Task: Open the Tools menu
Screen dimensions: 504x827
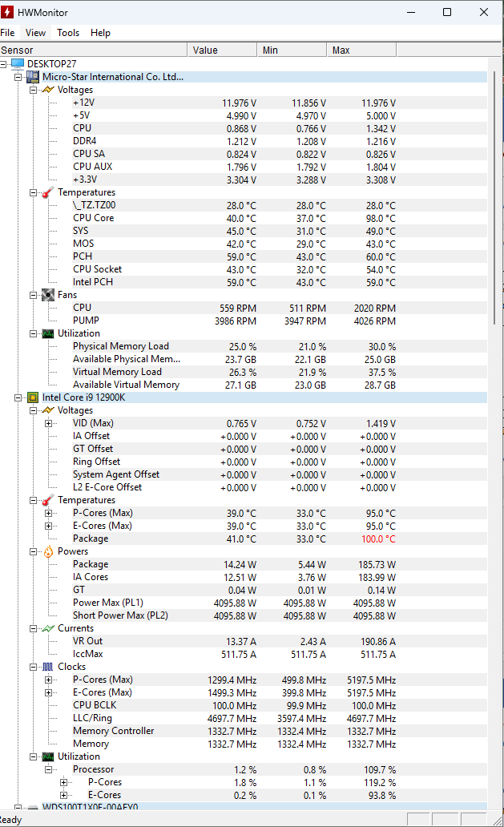Action: [x=68, y=33]
